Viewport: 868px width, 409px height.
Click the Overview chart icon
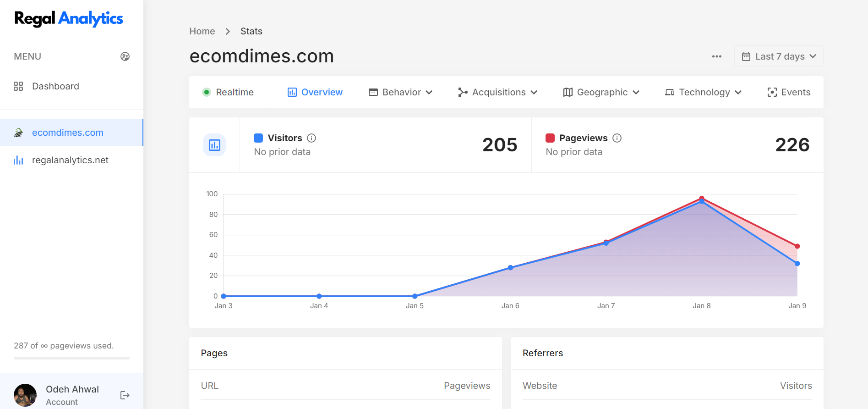pos(292,92)
